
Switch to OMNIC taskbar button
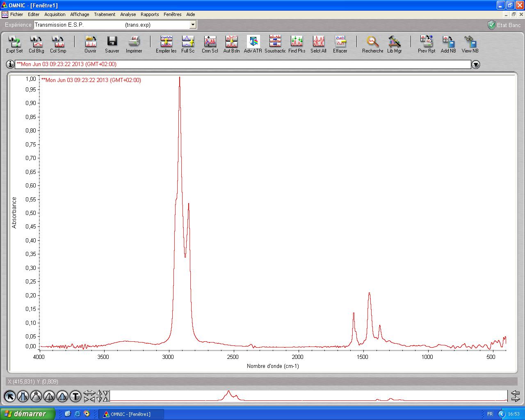pos(131,414)
